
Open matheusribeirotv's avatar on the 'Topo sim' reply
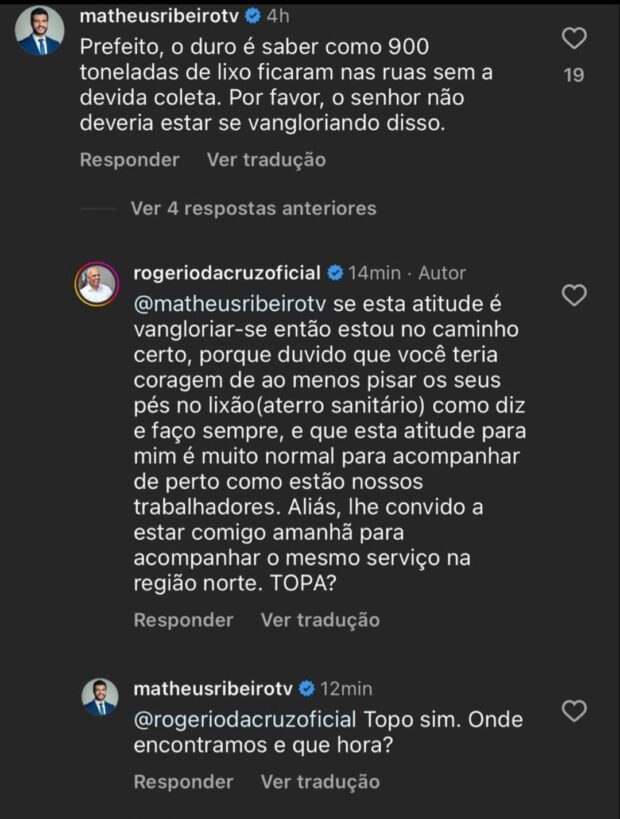97,697
